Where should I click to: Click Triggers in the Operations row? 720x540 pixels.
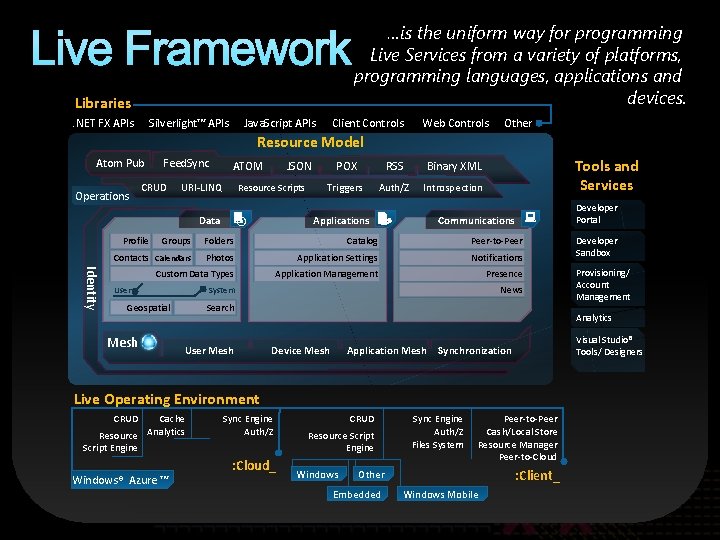(344, 188)
